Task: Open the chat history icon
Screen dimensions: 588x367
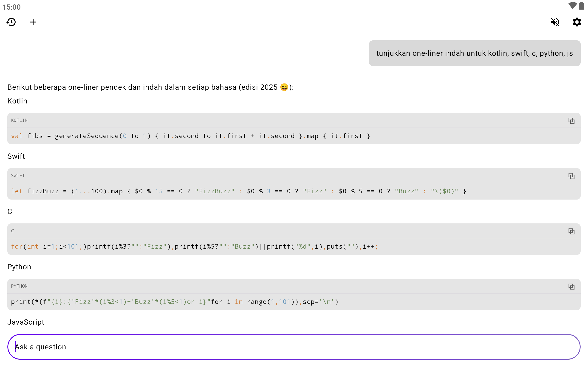Action: coord(11,22)
